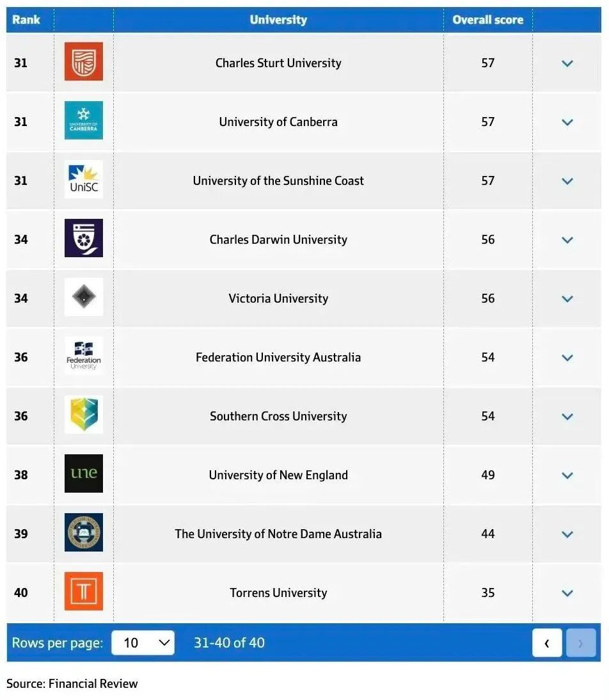
Task: Click the Torrens University logo
Action: tap(84, 592)
